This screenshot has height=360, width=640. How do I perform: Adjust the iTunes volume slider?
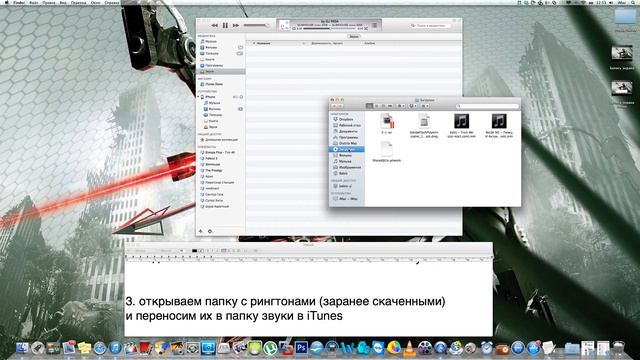point(256,25)
